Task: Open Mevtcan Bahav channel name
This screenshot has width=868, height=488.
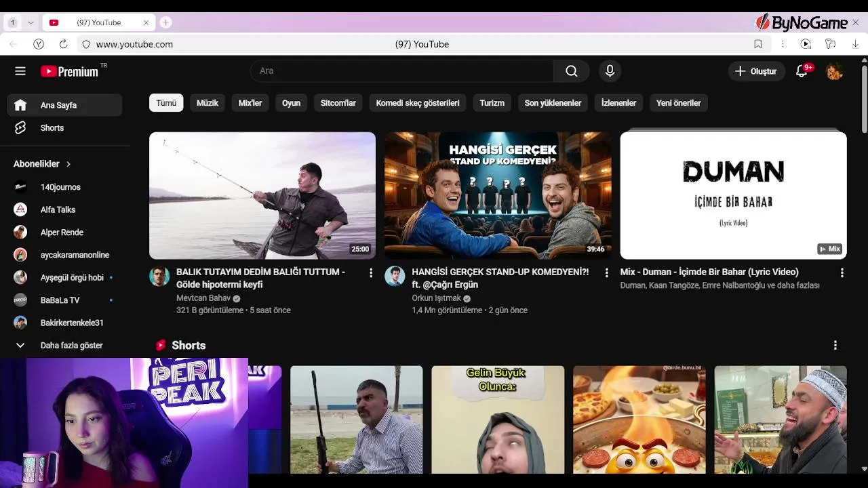Action: [203, 298]
